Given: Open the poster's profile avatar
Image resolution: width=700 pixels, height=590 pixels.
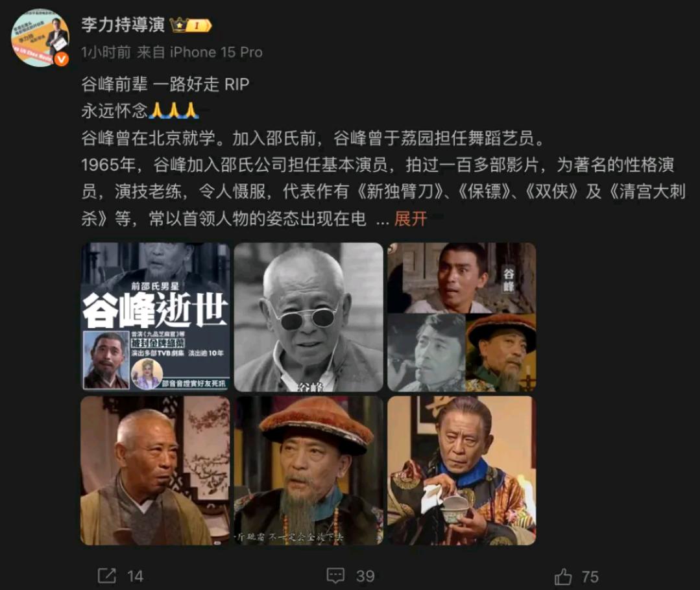Looking at the screenshot, I should point(40,37).
